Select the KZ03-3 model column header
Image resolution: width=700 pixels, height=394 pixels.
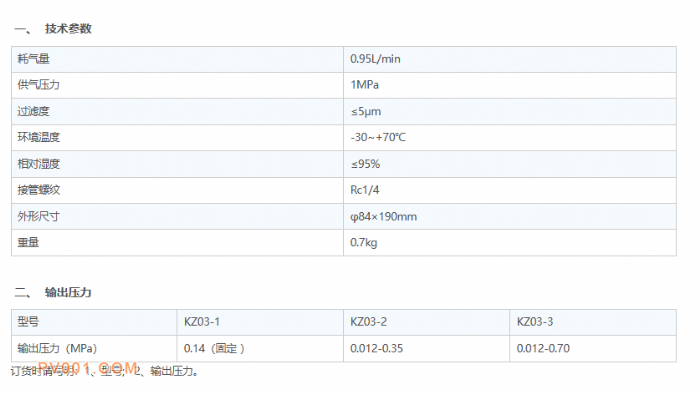(x=535, y=322)
